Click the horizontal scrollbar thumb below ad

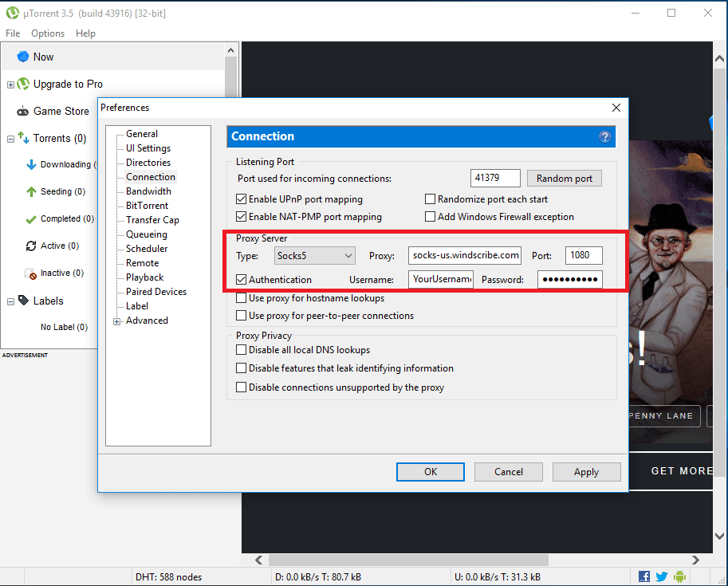[x=408, y=560]
